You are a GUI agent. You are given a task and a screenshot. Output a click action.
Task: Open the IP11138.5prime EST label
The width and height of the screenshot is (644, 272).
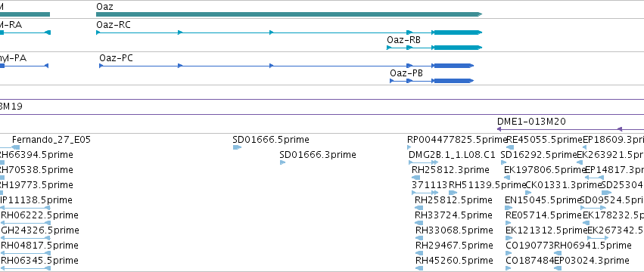pyautogui.click(x=36, y=199)
